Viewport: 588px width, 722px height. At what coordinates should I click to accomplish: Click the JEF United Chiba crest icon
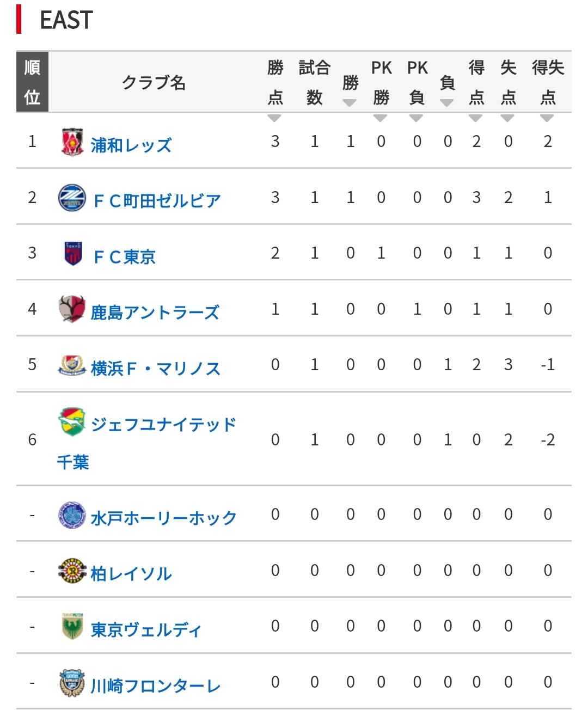tap(72, 421)
